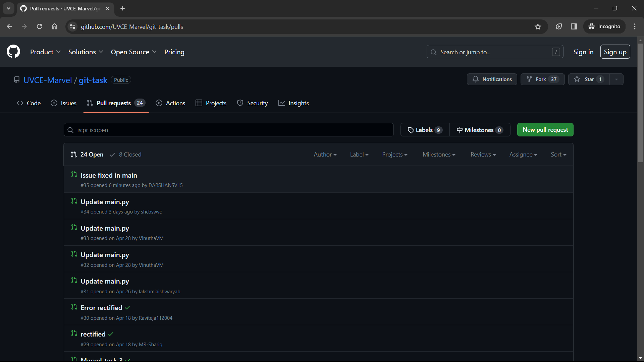Image resolution: width=644 pixels, height=362 pixels.
Task: View site information icon in address bar
Action: (x=72, y=26)
